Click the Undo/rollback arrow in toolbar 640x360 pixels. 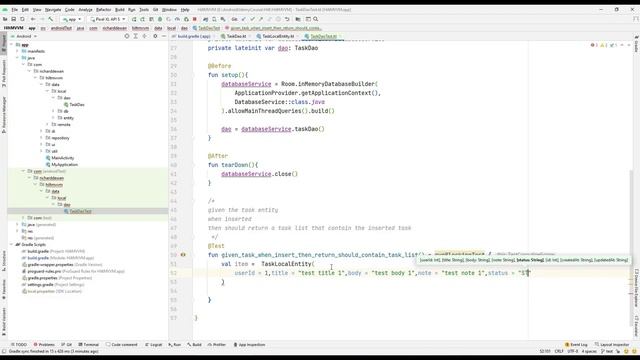[287, 19]
